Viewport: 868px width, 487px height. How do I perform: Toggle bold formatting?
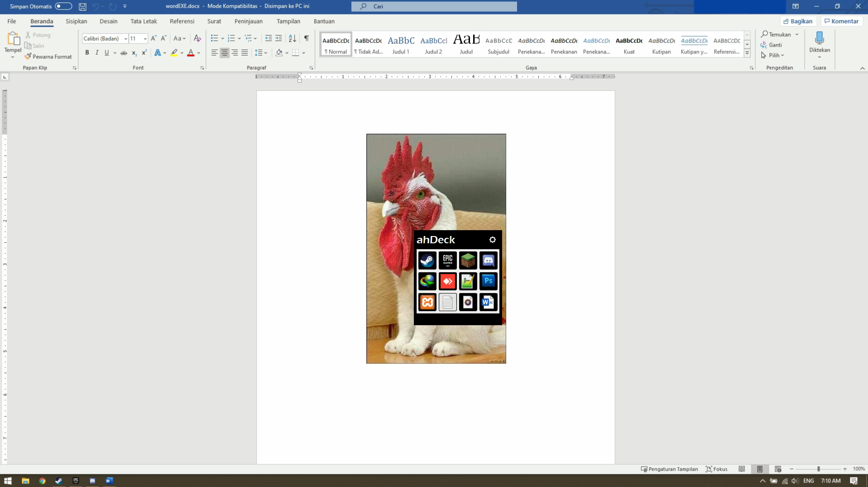point(87,53)
